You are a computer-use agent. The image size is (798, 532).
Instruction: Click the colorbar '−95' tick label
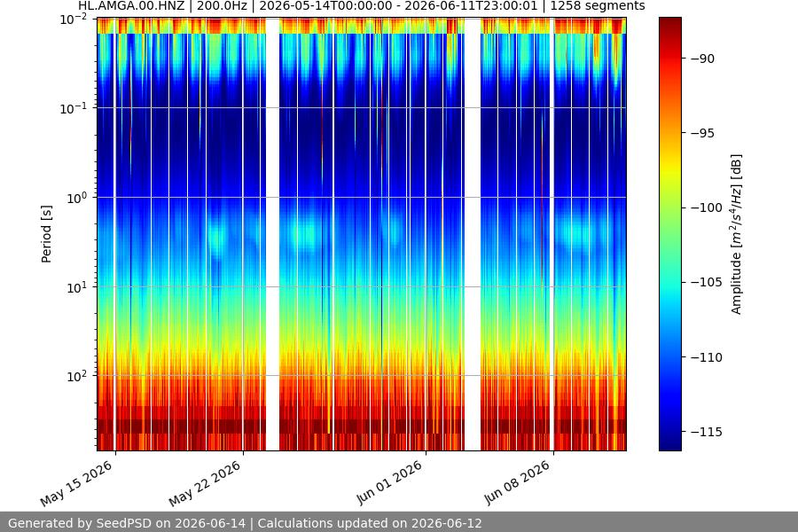click(702, 133)
